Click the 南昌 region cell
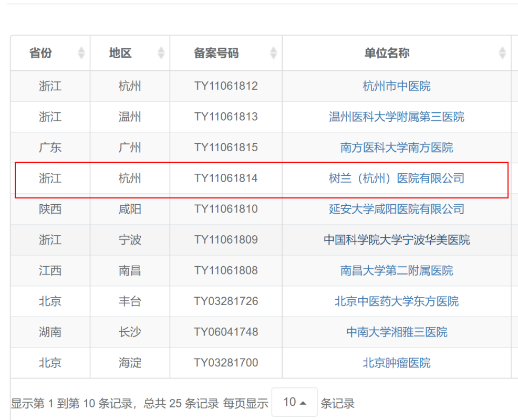This screenshot has width=518, height=420. click(x=130, y=270)
